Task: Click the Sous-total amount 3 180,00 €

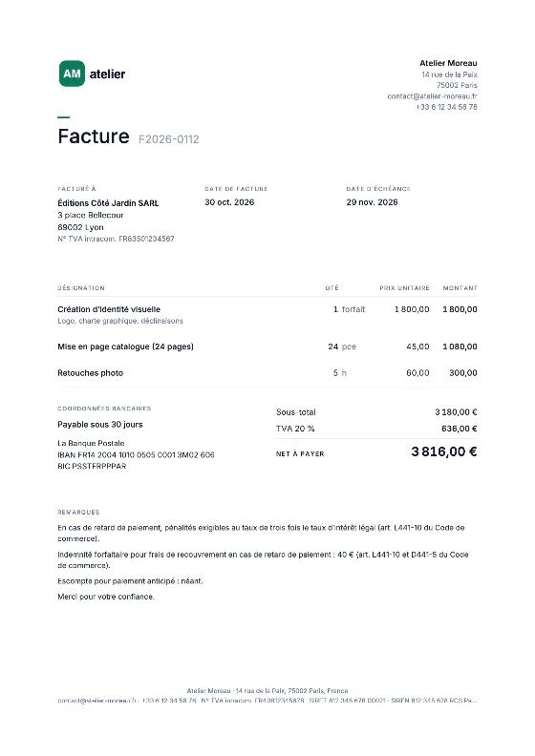Action: point(456,412)
